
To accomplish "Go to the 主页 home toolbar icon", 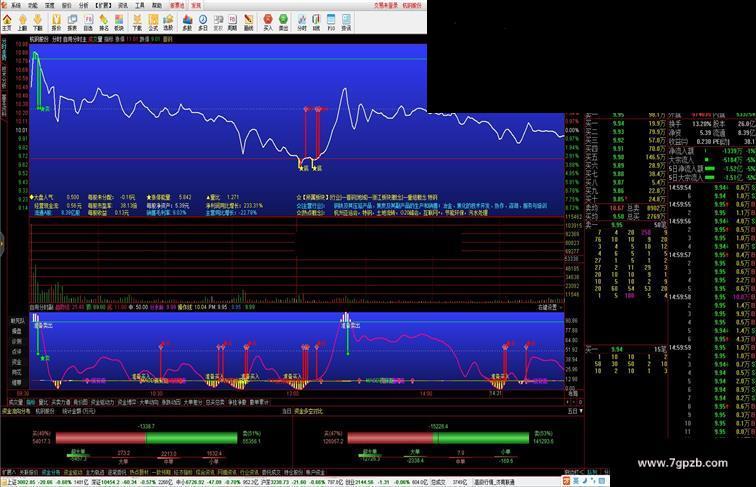I will click(x=7, y=22).
